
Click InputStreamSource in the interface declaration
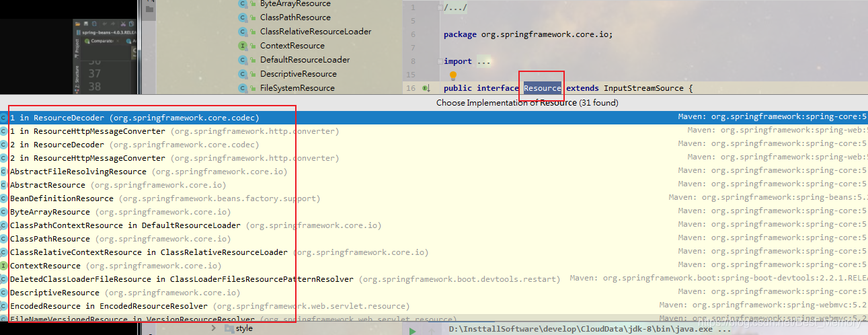coord(643,88)
